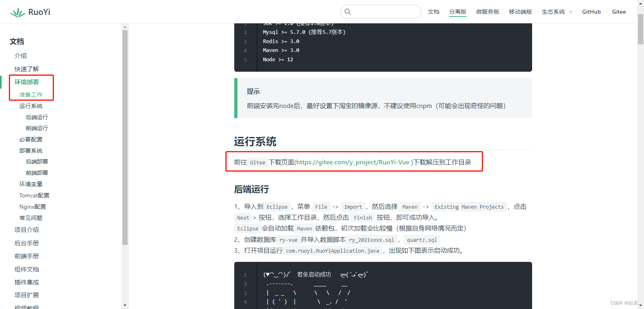
Task: Open the 分离版 navigation item
Action: tap(458, 12)
